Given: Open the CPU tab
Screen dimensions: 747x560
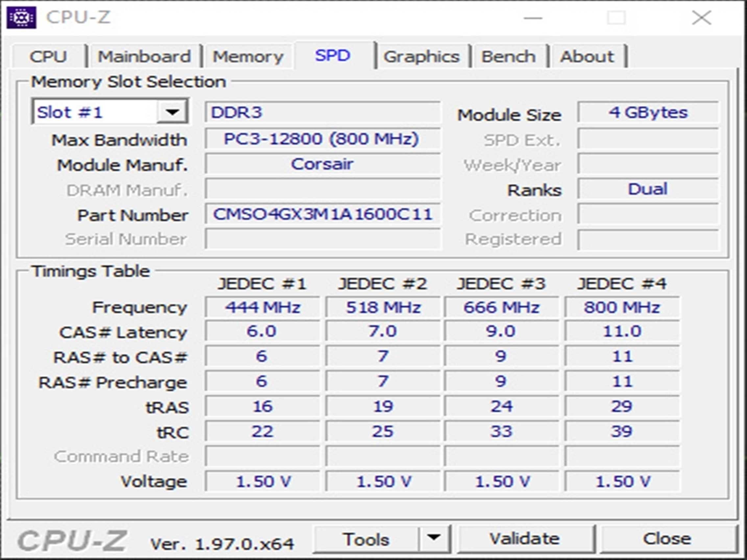Looking at the screenshot, I should coord(48,56).
